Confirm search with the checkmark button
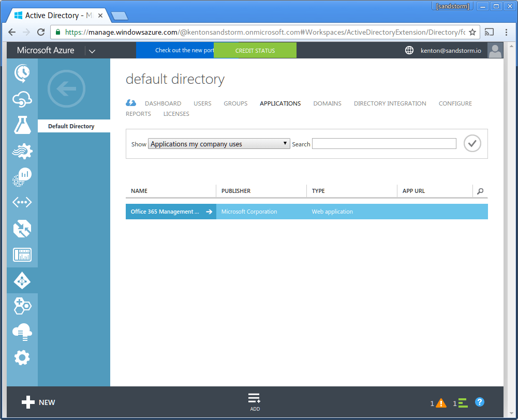The height and width of the screenshot is (420, 518). point(472,143)
